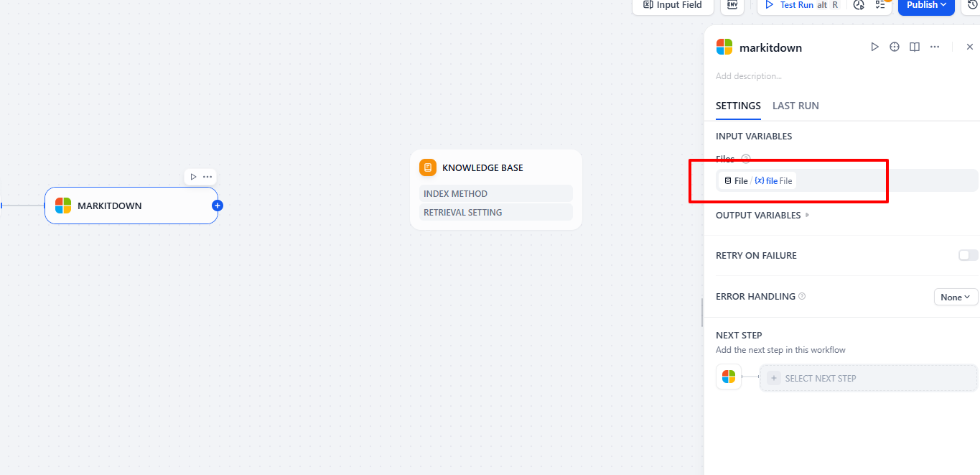Run this step from markitdown panel header
980x475 pixels.
pyautogui.click(x=874, y=47)
